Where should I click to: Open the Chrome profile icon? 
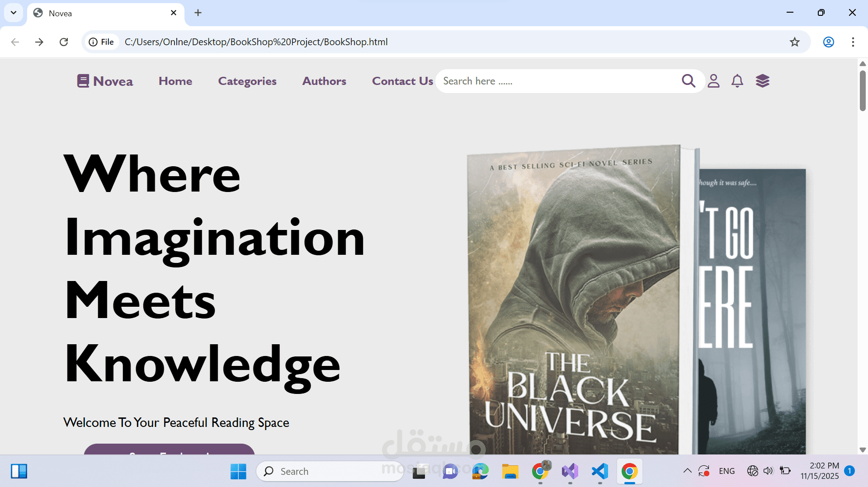point(828,42)
